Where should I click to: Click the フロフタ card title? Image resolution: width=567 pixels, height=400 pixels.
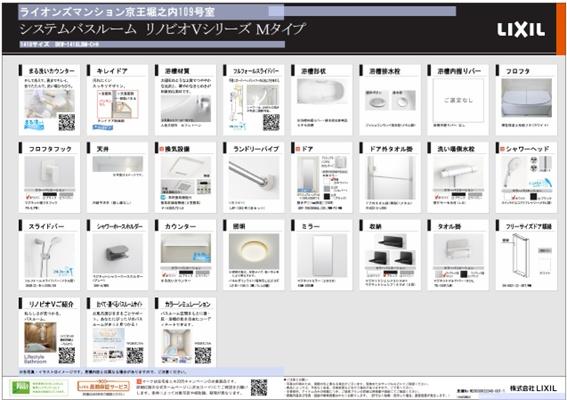(517, 71)
